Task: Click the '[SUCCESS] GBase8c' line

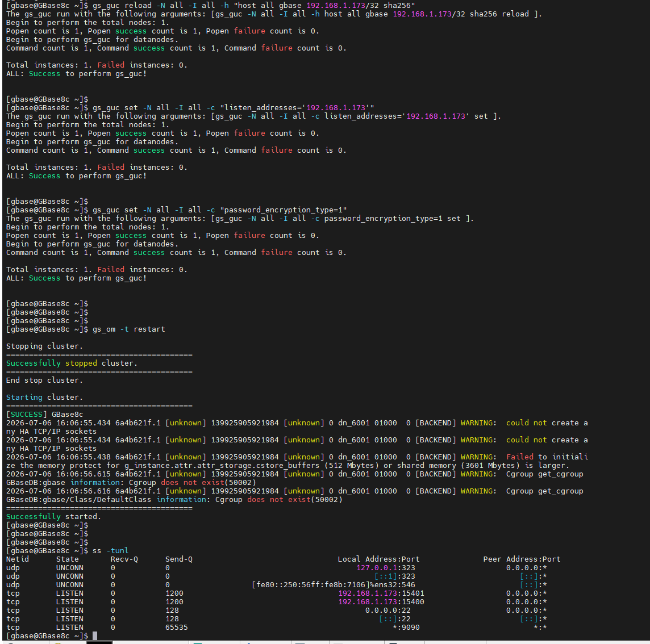Action: 44,415
